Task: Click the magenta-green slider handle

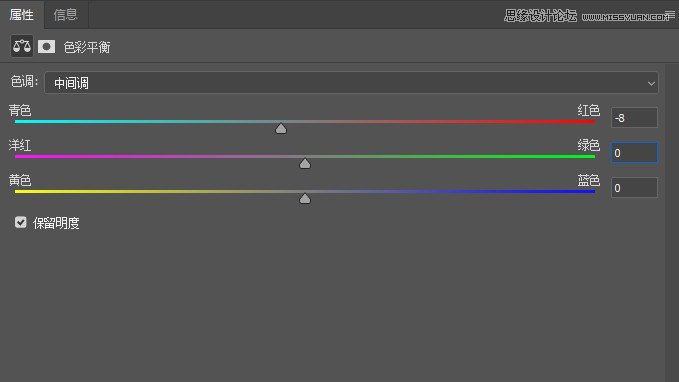Action: 305,163
